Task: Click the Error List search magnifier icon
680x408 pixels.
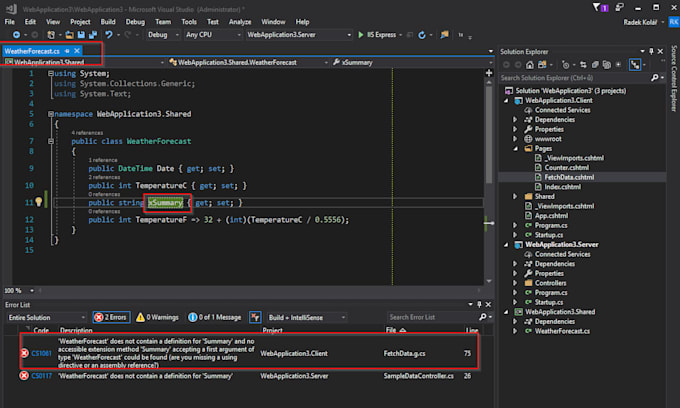Action: click(x=483, y=317)
